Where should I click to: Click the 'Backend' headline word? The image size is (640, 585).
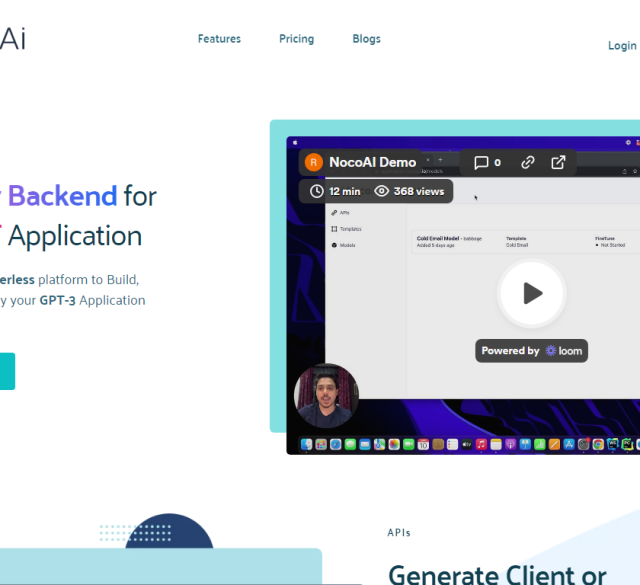(62, 196)
